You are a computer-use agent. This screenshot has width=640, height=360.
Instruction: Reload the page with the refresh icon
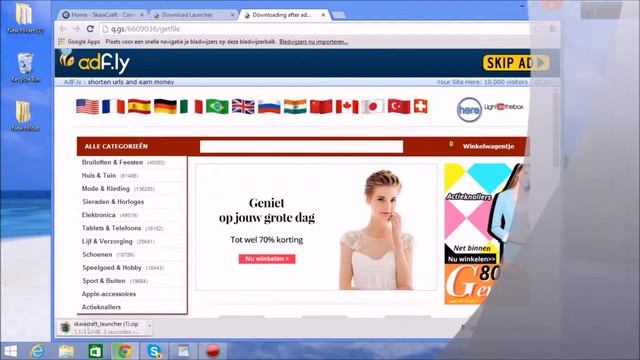point(90,29)
